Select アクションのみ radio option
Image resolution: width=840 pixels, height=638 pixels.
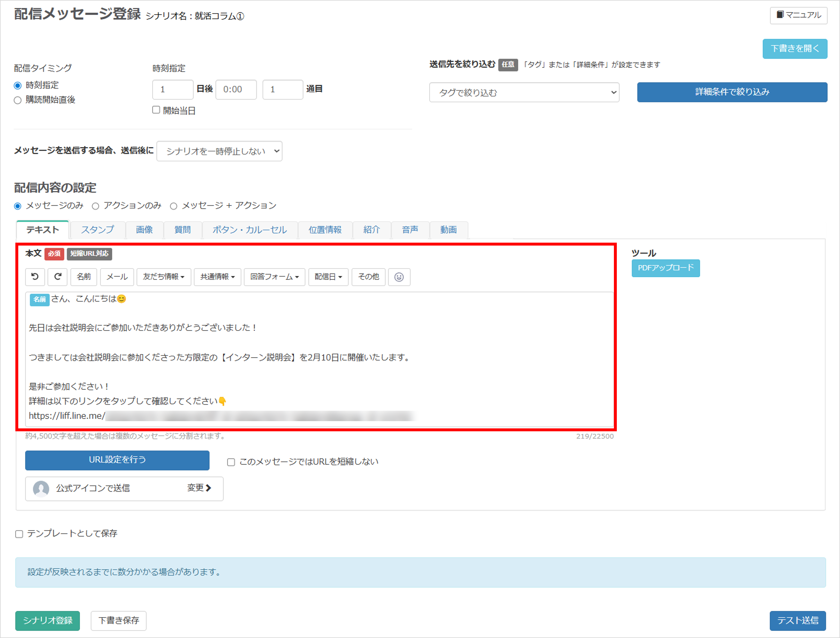(x=96, y=206)
